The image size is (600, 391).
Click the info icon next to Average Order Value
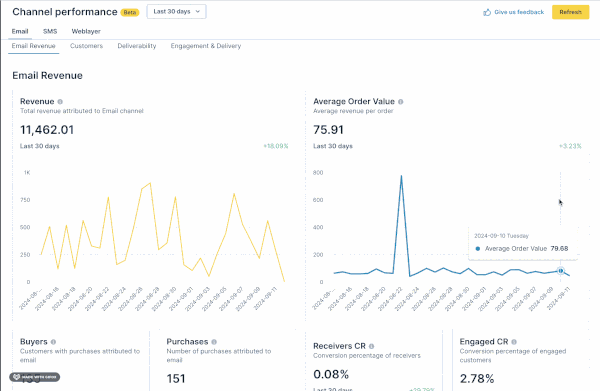401,102
